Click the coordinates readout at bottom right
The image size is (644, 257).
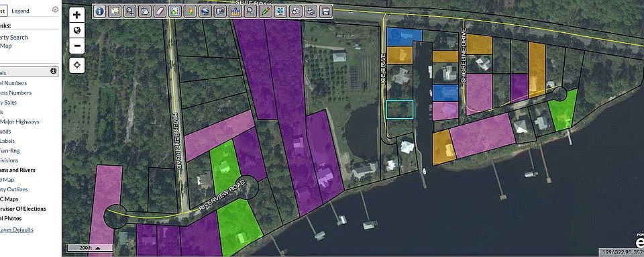click(x=621, y=252)
